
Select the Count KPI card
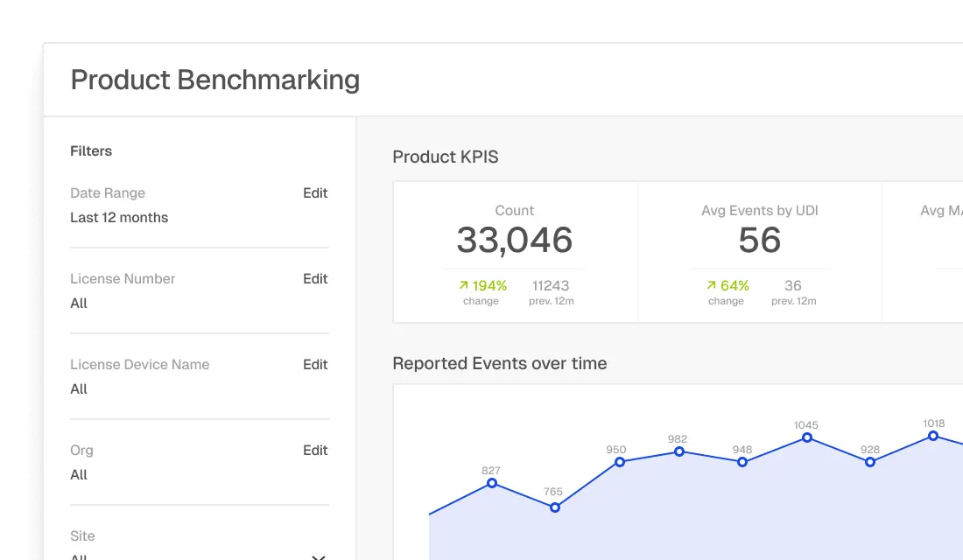coord(515,251)
